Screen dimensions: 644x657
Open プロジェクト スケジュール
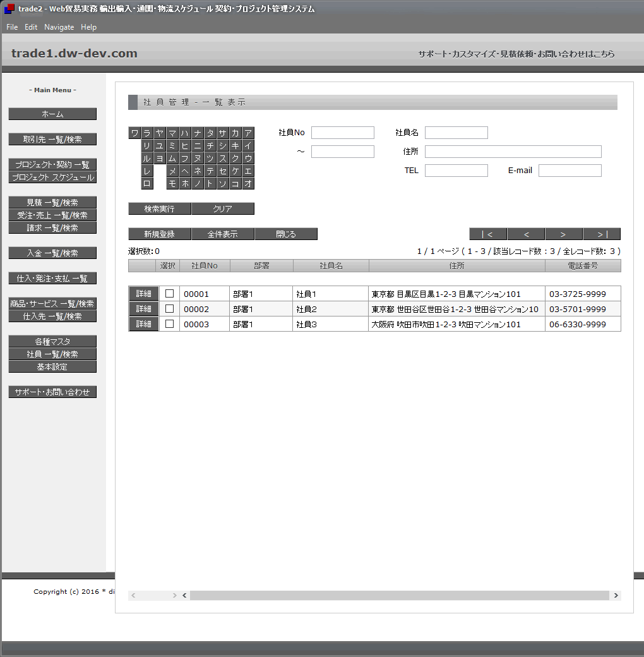click(52, 177)
